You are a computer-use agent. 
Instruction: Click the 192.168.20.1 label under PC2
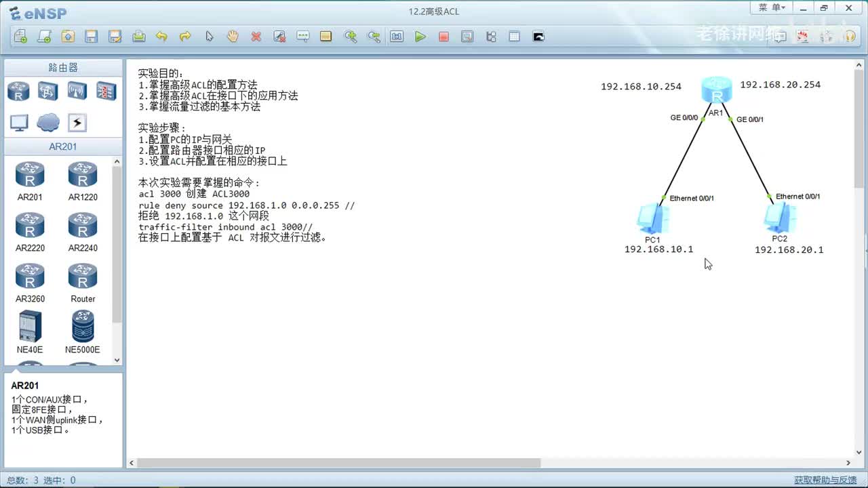(789, 250)
